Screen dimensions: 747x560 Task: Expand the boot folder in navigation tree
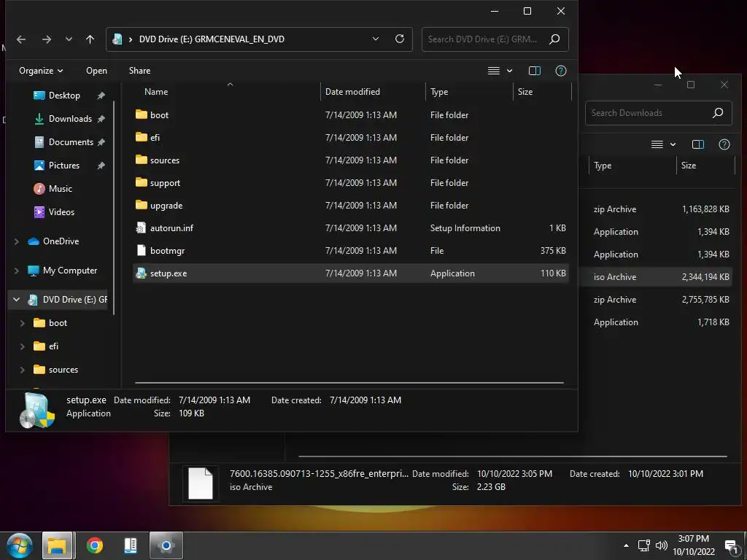click(23, 323)
